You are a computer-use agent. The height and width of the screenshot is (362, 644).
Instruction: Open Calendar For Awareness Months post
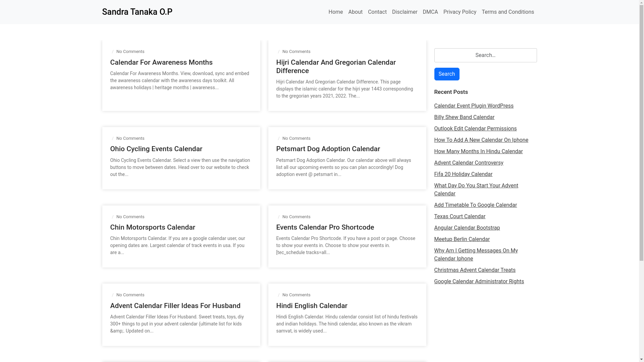point(161,62)
